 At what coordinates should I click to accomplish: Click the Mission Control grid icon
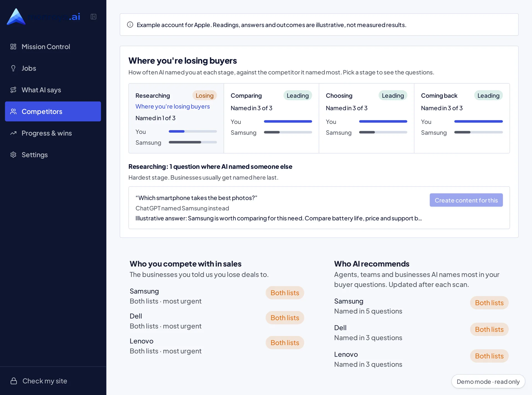coord(13,47)
